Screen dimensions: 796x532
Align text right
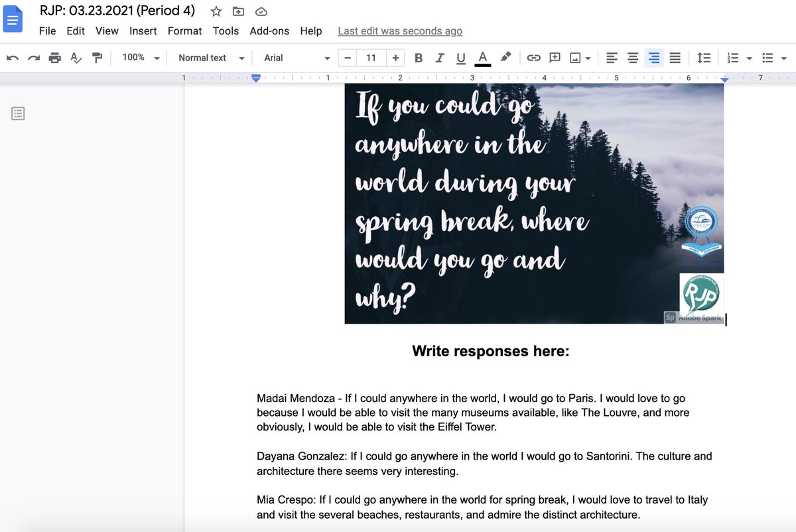click(x=654, y=58)
